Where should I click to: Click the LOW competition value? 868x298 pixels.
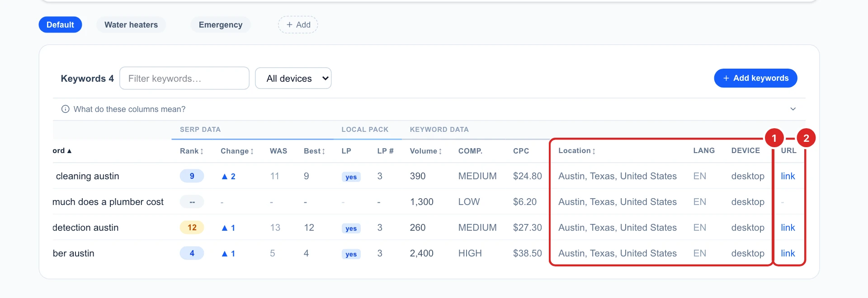point(469,202)
